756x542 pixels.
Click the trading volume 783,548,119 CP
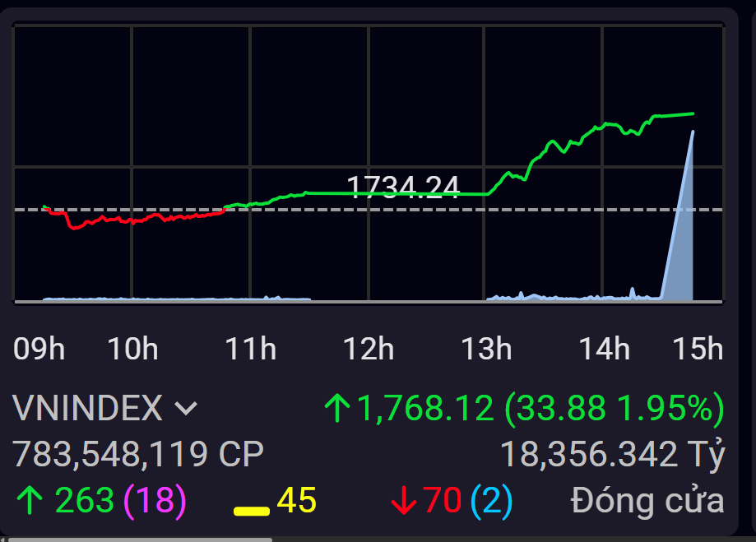point(138,454)
